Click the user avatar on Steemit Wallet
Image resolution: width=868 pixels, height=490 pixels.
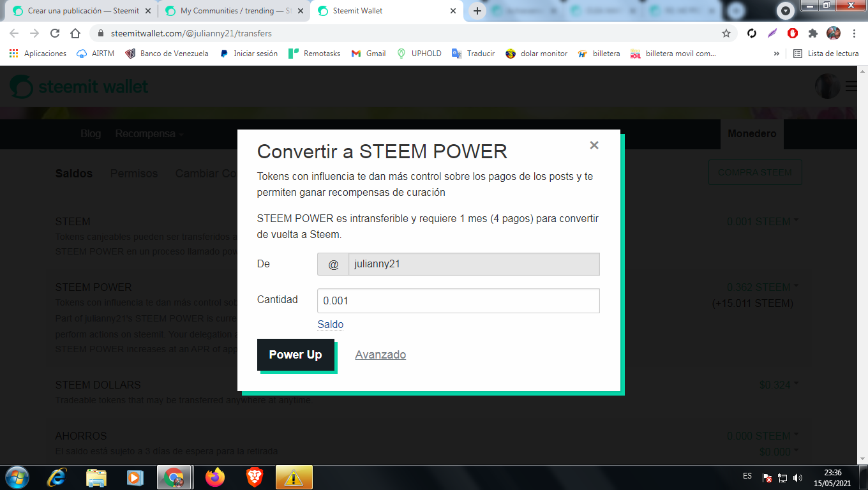tap(828, 86)
